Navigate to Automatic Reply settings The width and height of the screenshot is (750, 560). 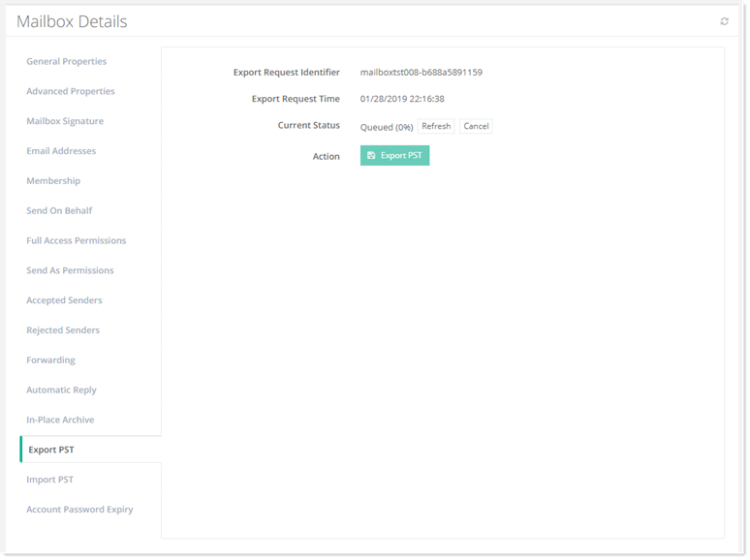click(61, 390)
